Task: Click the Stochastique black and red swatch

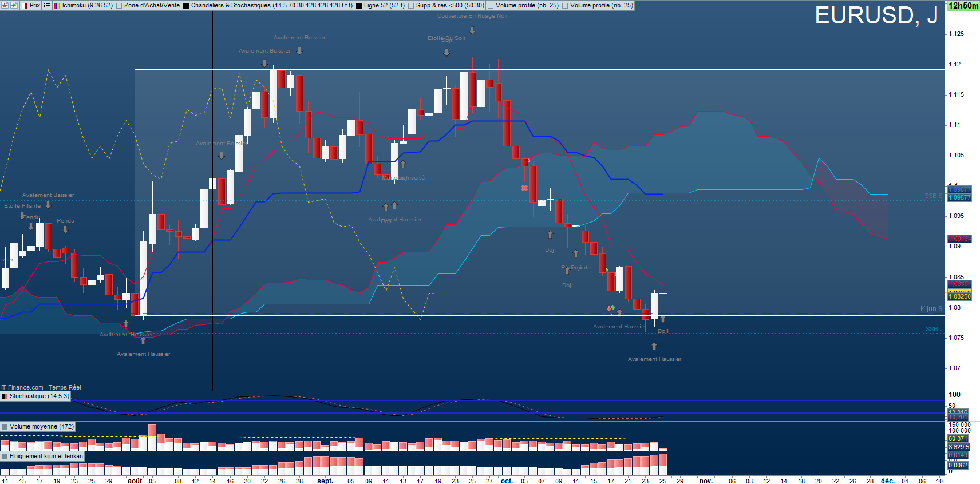Action: (5, 396)
